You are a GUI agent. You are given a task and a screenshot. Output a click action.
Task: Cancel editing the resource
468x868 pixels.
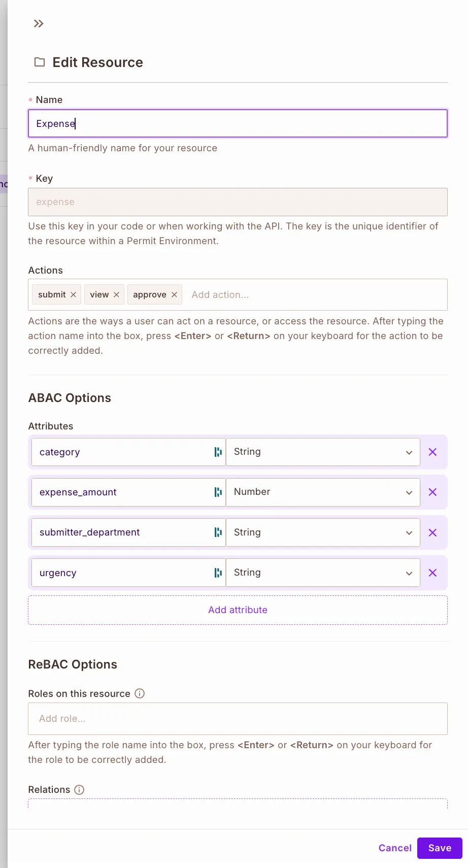pos(395,848)
